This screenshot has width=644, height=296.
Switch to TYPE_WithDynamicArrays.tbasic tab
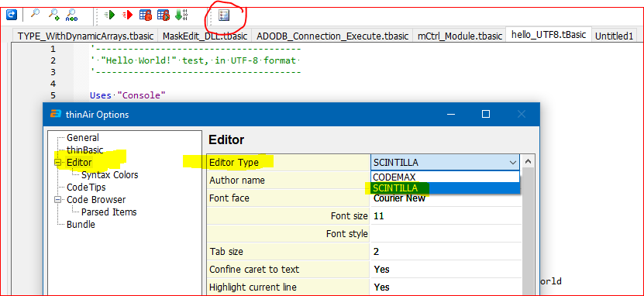point(85,36)
